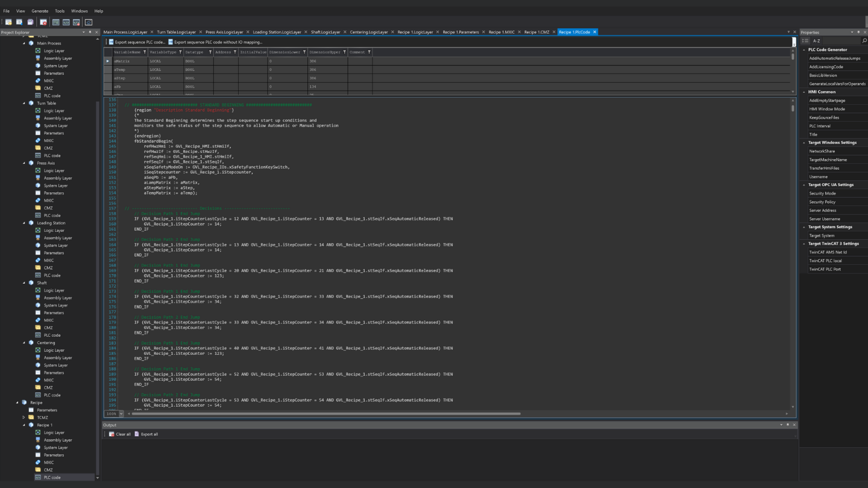Switch to Main Process.LogicLayer tab
The width and height of the screenshot is (868, 488).
125,32
